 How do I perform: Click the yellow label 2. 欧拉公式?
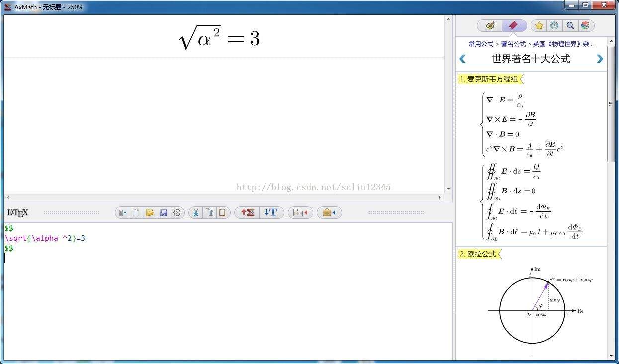click(479, 254)
